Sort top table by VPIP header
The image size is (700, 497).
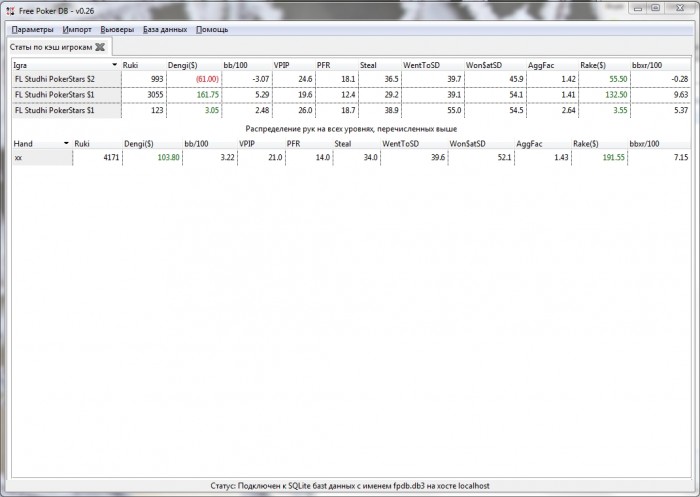click(x=294, y=65)
